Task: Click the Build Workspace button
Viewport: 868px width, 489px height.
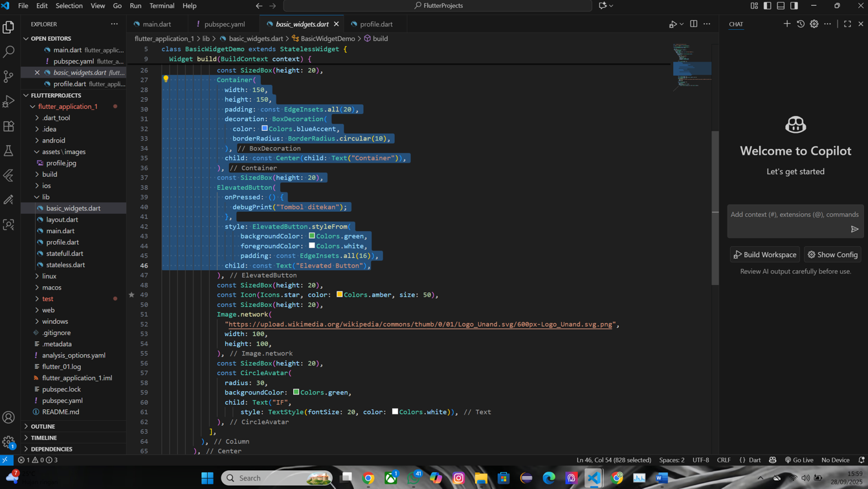Action: tap(764, 255)
